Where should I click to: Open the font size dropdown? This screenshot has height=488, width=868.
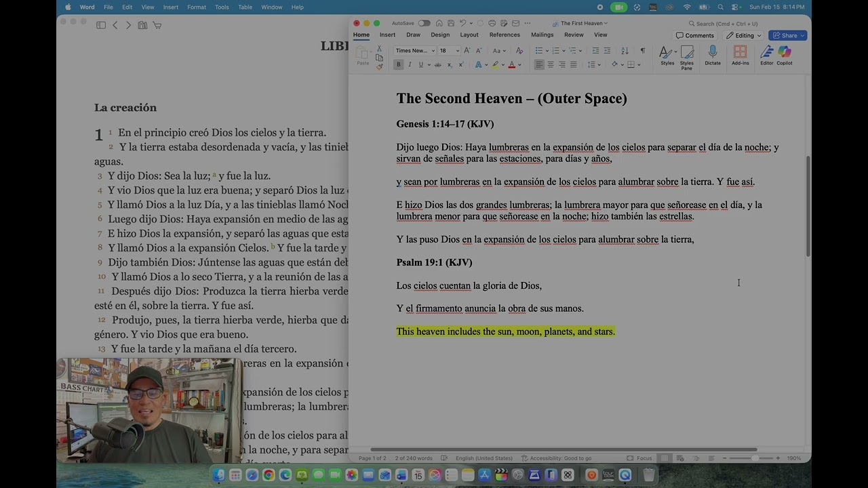(x=458, y=51)
